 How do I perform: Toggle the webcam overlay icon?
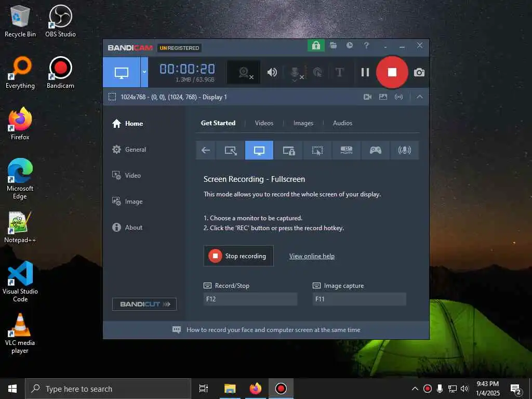(x=244, y=72)
